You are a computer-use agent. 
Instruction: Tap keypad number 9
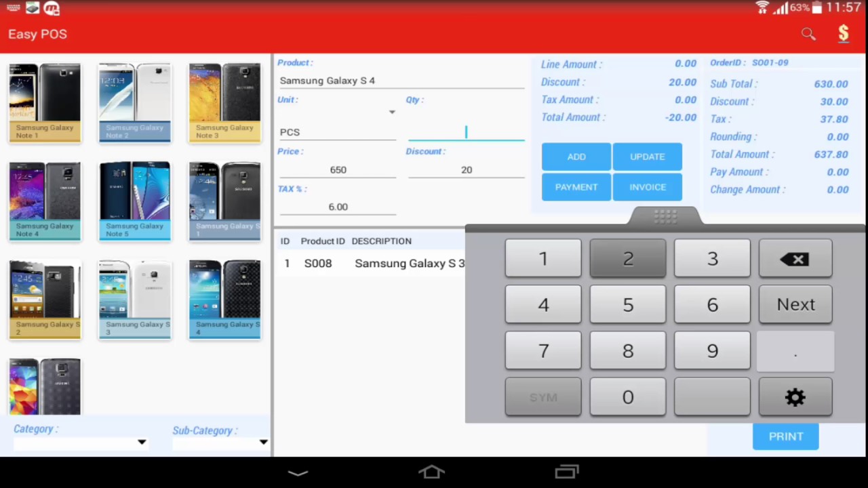point(712,350)
